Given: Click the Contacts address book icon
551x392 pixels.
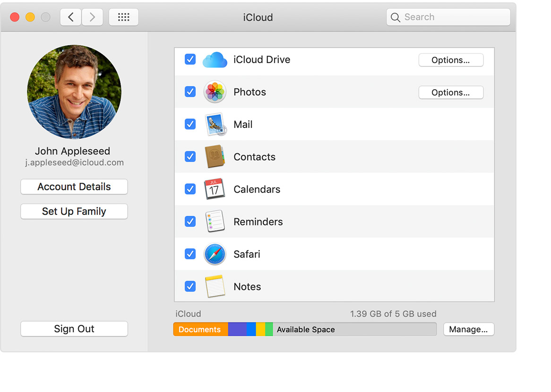Looking at the screenshot, I should tap(215, 157).
